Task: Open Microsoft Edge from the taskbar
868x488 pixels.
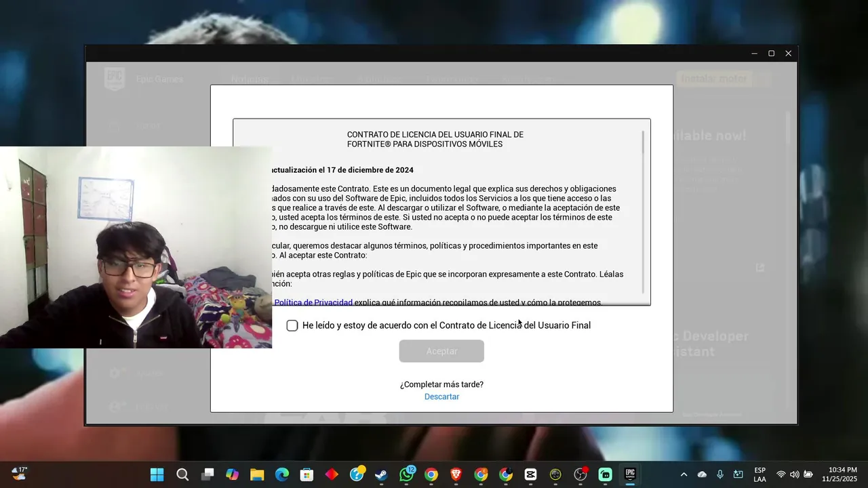Action: [282, 474]
